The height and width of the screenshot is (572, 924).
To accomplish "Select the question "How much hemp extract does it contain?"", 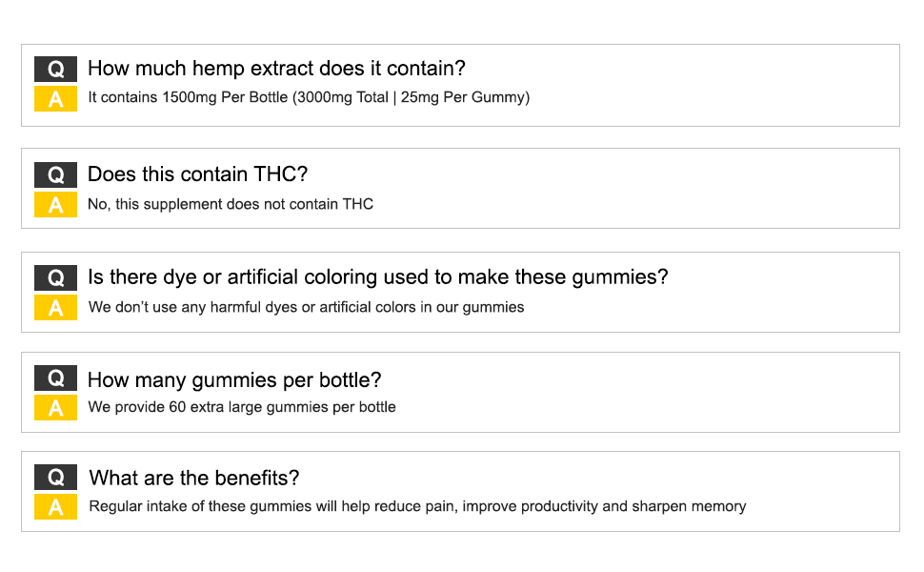I will 276,69.
